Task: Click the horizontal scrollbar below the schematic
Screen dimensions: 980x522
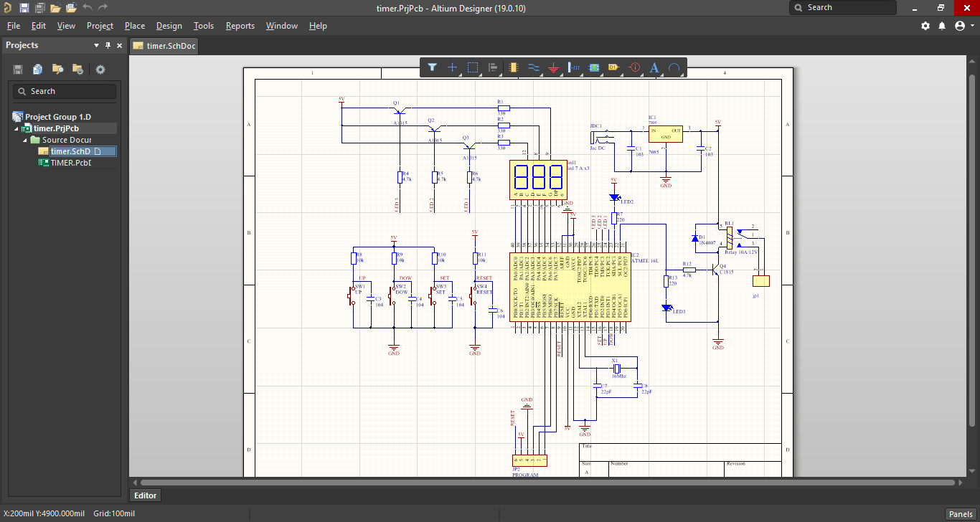Action: pyautogui.click(x=545, y=483)
